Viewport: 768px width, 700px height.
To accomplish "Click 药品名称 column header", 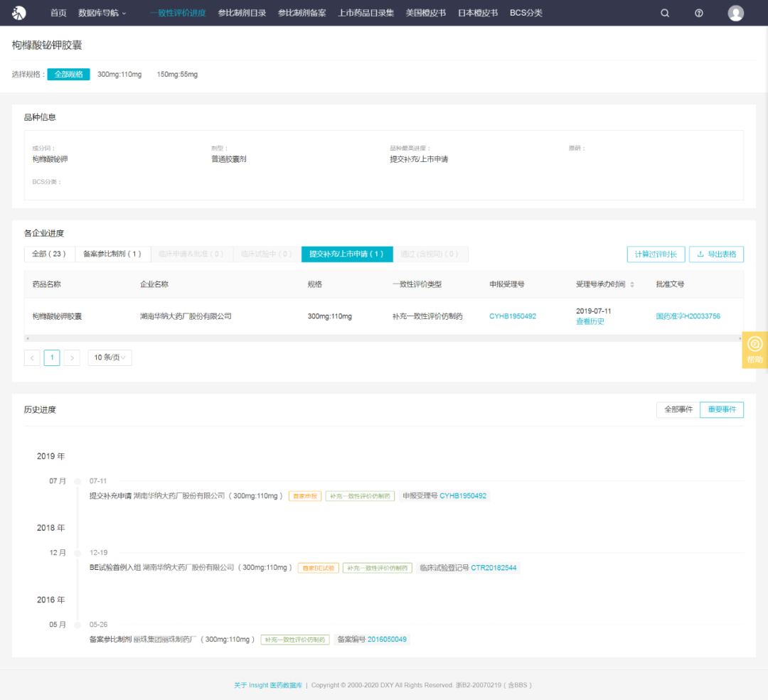I will click(x=46, y=284).
